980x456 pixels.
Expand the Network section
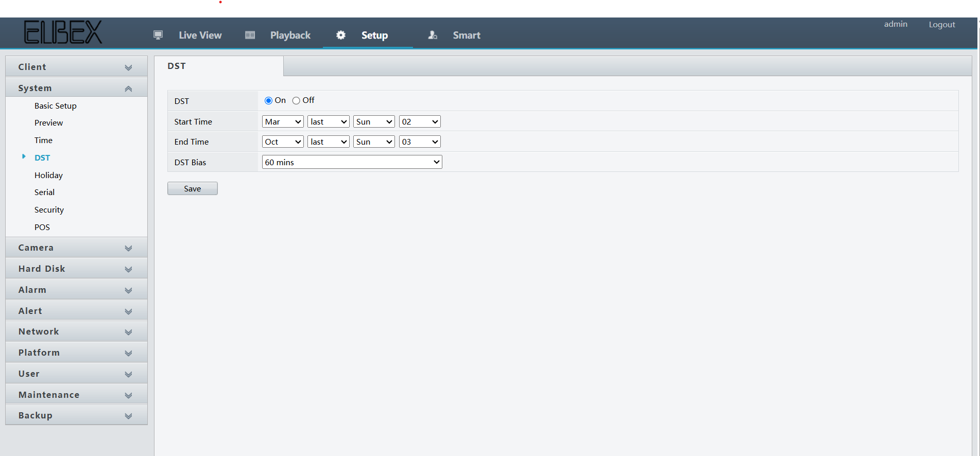(x=76, y=331)
